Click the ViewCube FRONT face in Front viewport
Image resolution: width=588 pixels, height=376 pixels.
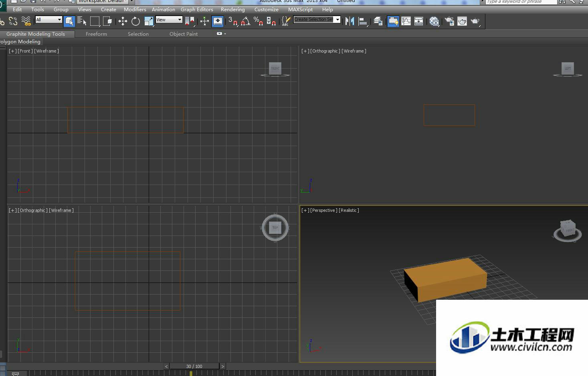pos(275,68)
